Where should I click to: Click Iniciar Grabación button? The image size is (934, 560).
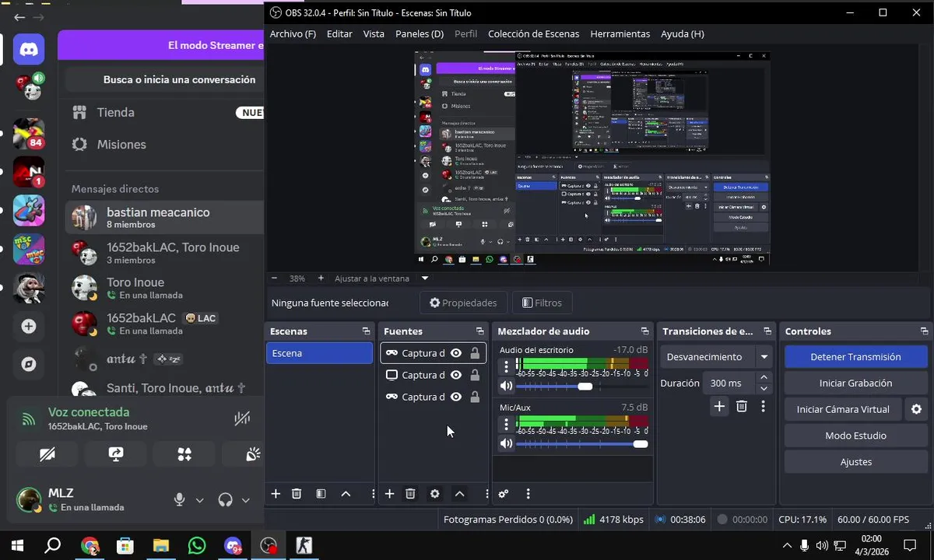click(x=855, y=383)
